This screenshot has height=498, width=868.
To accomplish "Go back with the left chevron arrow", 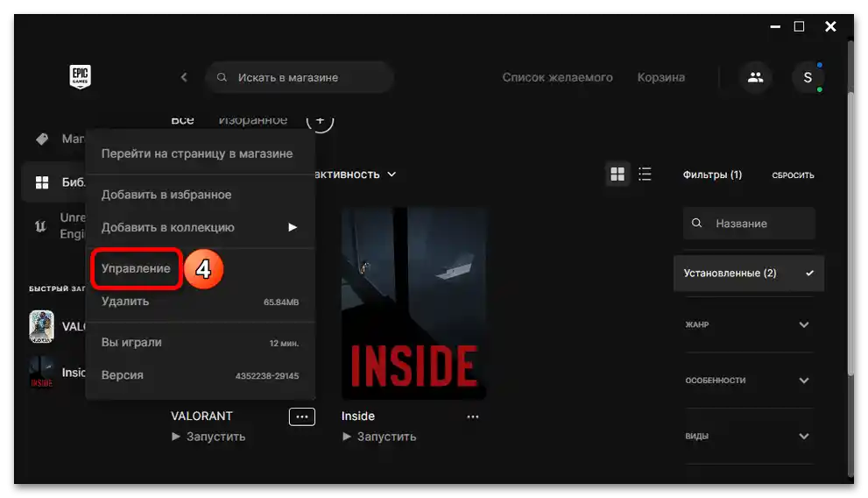I will coord(184,77).
